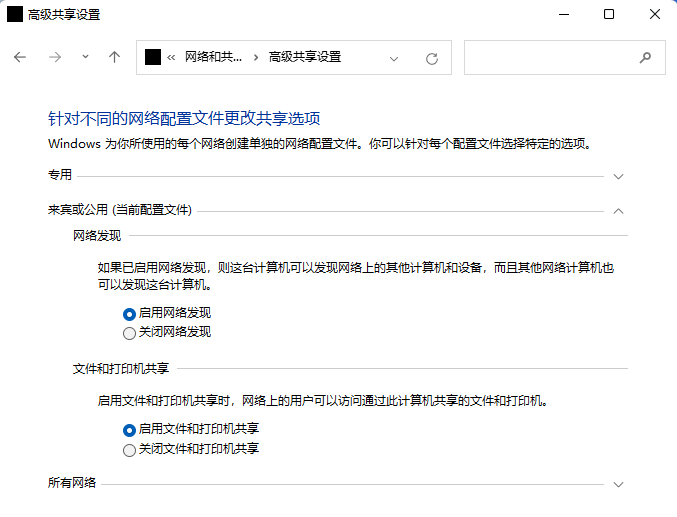Open the recent locations dropdown chevron
Viewport: 677px width, 517px height.
pos(85,58)
